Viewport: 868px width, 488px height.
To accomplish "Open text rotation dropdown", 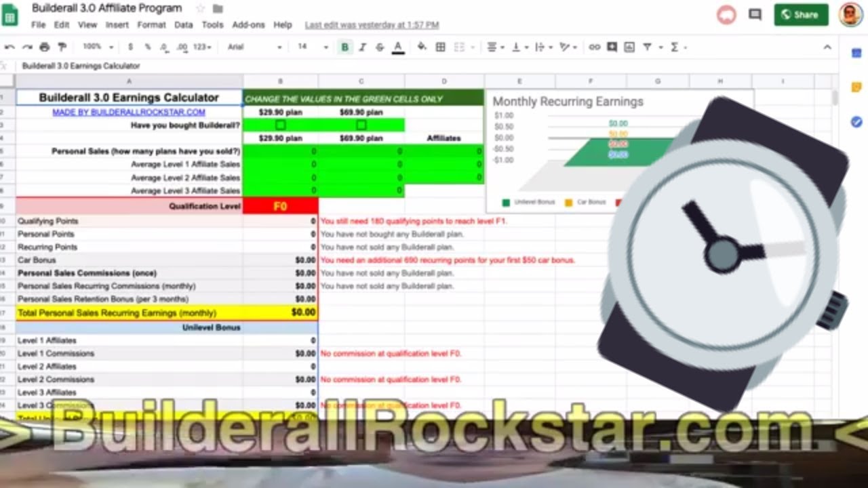I will pos(567,47).
